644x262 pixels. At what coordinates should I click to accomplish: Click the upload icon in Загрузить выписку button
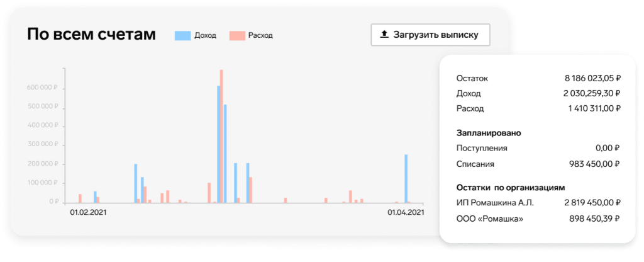pyautogui.click(x=385, y=35)
